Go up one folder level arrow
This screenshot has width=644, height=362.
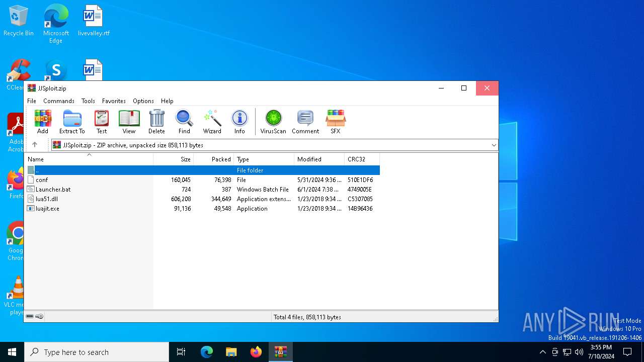[x=35, y=145]
